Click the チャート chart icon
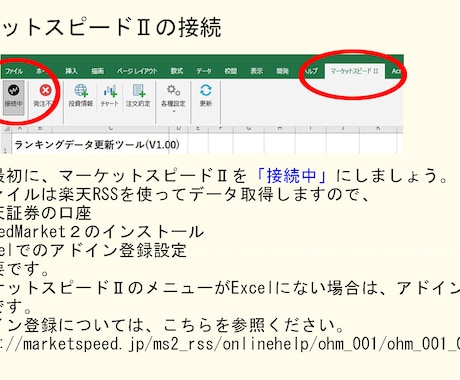 [x=110, y=91]
